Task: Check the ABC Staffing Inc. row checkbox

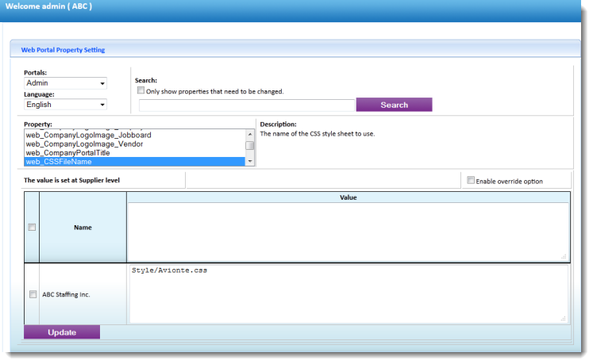Action: pos(33,294)
